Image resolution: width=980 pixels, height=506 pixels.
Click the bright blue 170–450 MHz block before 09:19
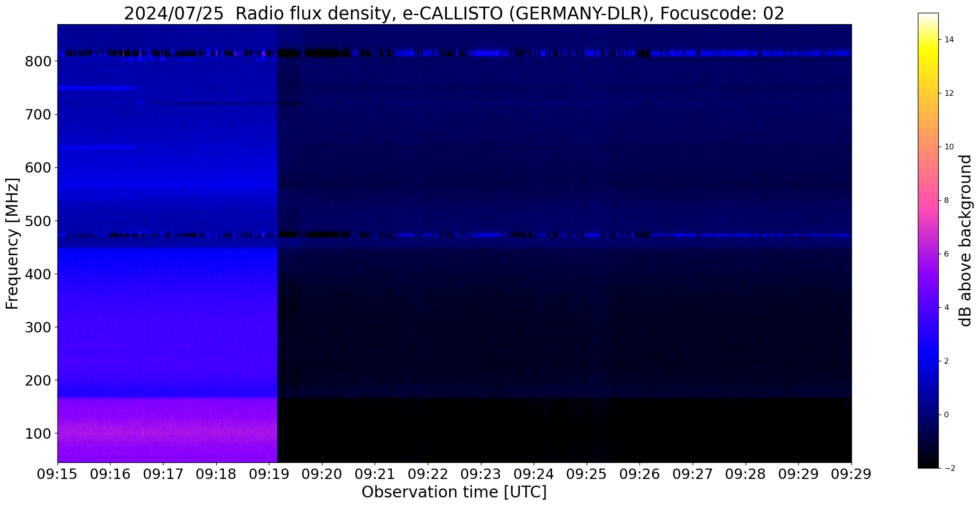coord(167,322)
